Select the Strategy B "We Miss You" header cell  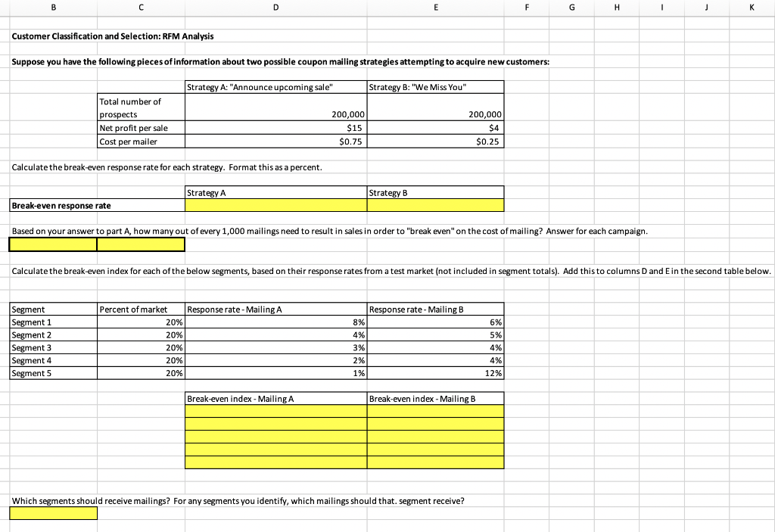[x=435, y=86]
